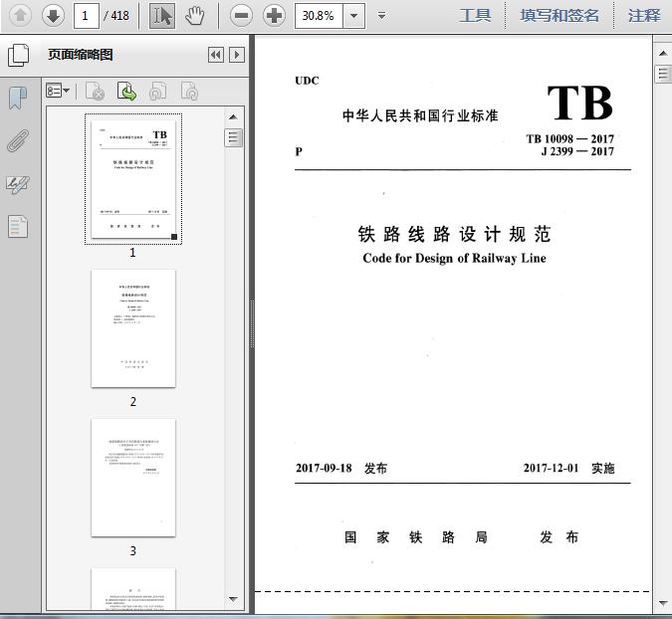Click the page number input field
The image size is (672, 619).
(87, 16)
